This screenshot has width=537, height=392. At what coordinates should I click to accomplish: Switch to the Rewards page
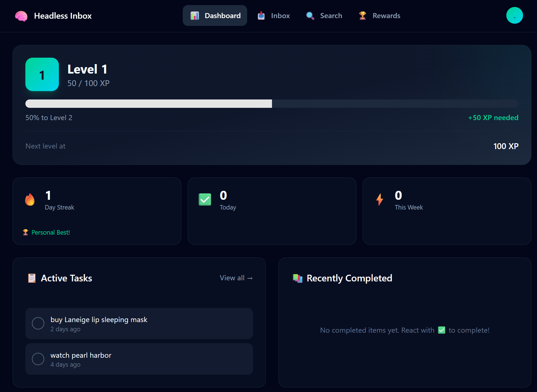pyautogui.click(x=386, y=16)
